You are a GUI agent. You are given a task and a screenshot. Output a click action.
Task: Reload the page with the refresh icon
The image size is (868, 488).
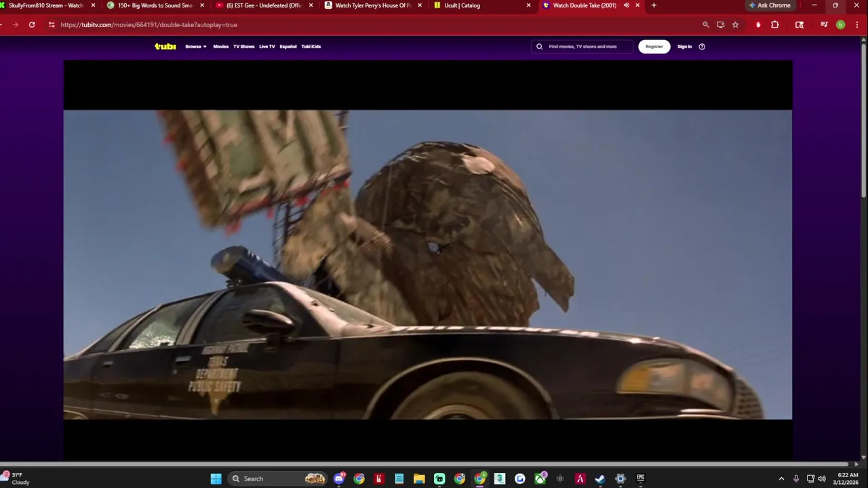point(32,24)
